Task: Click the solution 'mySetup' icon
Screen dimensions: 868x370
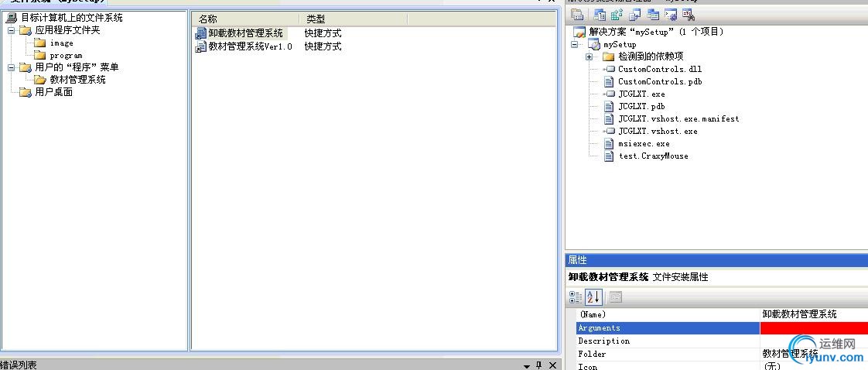Action: 579,33
